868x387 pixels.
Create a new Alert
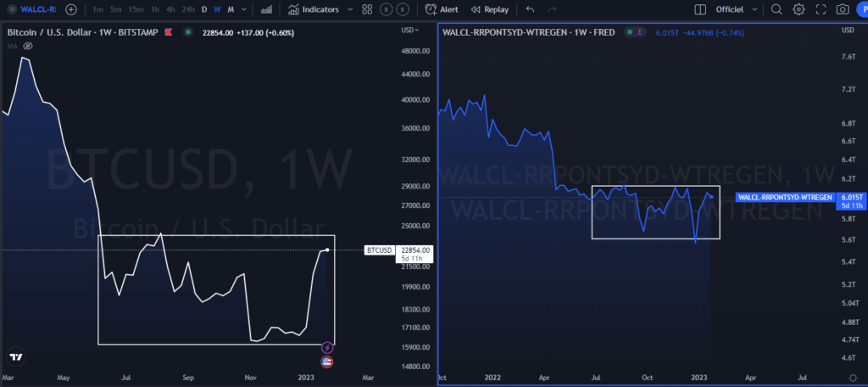(442, 9)
